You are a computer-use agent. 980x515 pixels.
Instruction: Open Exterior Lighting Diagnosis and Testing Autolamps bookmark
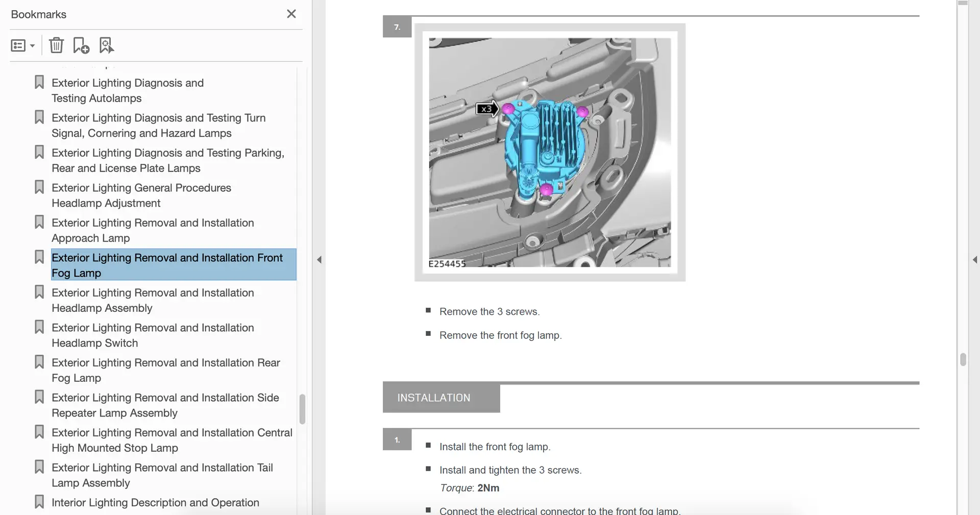128,90
